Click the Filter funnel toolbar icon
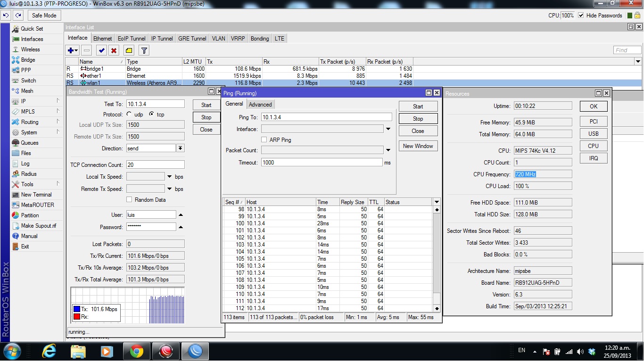The width and height of the screenshot is (644, 362). (144, 50)
